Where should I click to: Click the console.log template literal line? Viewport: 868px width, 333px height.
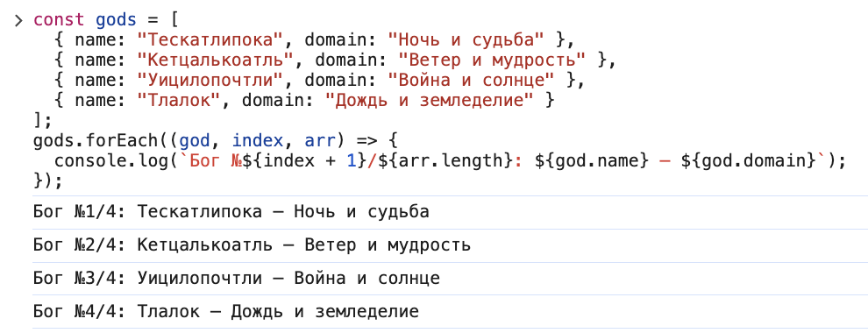[x=451, y=161]
